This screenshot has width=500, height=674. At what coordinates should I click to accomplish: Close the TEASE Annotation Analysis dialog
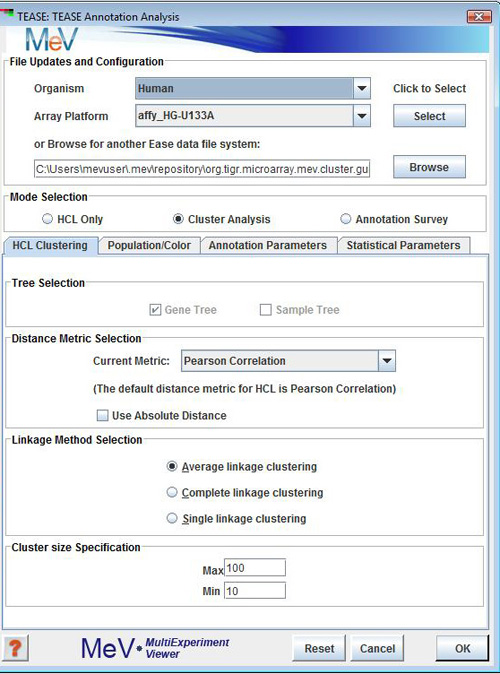479,17
